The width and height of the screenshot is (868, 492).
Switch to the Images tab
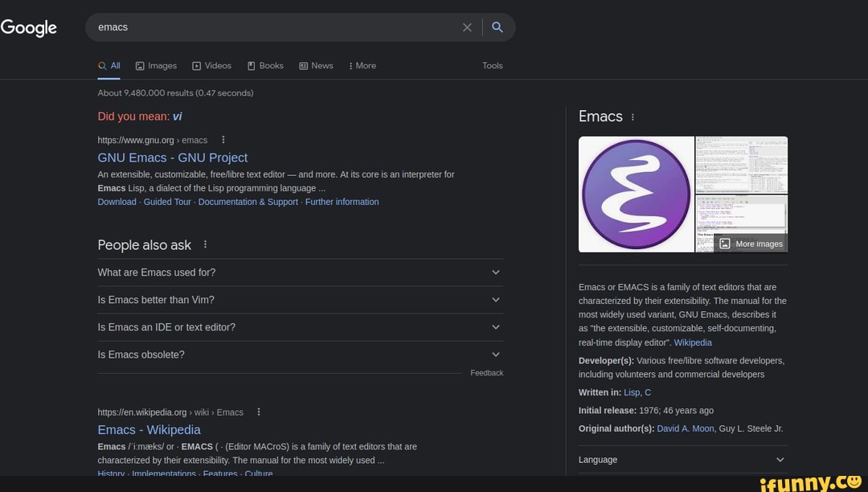tap(156, 65)
